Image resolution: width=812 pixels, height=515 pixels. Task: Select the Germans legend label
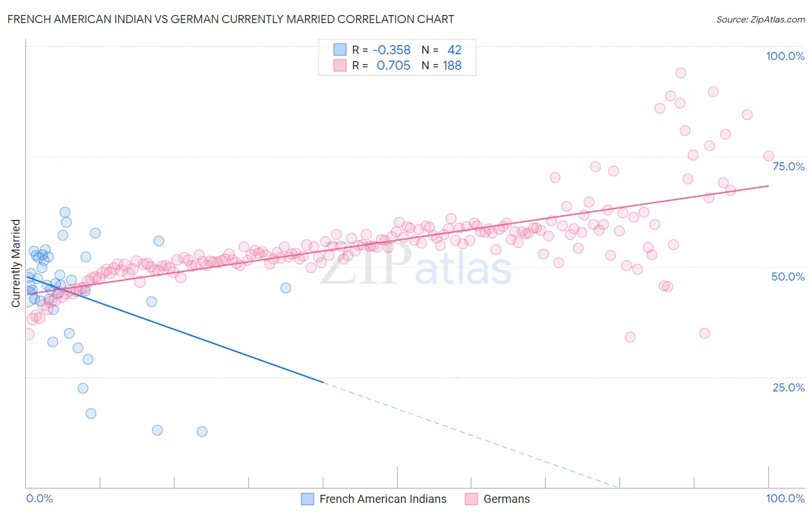(506, 499)
